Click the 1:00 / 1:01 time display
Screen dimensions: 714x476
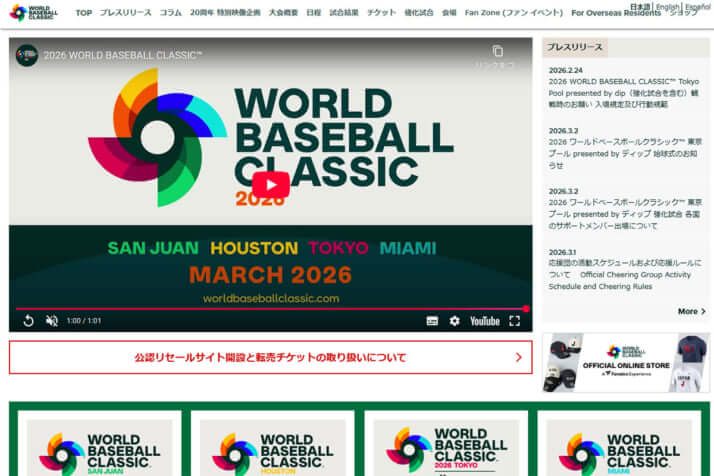click(x=84, y=321)
